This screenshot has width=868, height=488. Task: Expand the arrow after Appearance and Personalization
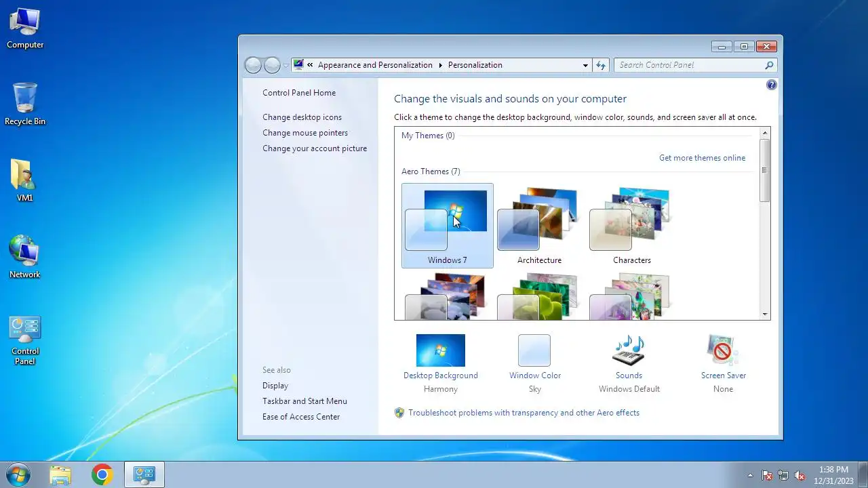(x=440, y=65)
